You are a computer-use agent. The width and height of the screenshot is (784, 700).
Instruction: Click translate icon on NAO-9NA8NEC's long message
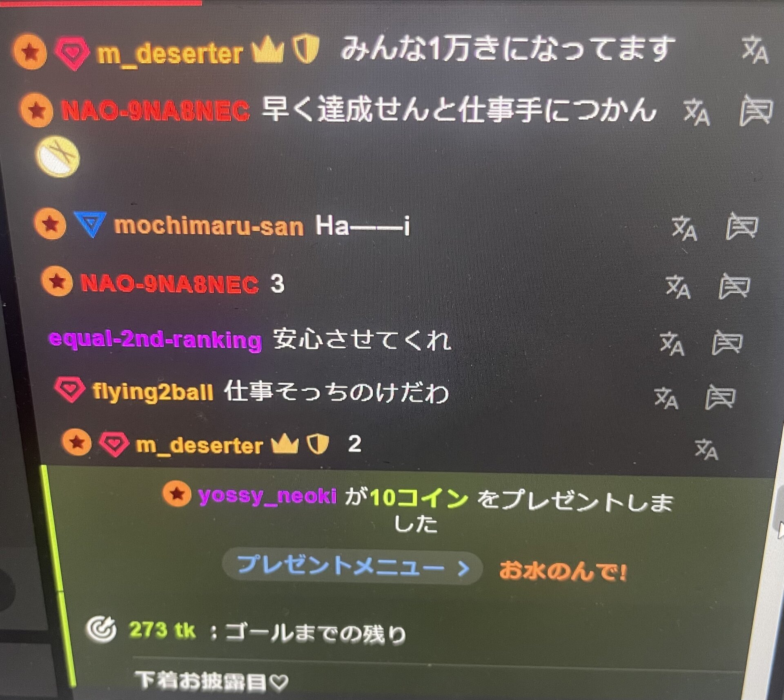[x=697, y=111]
